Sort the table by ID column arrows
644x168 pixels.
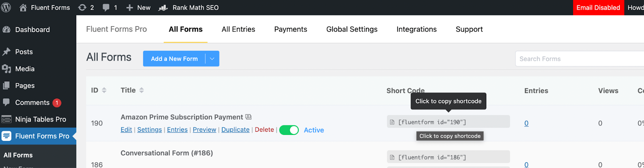tap(104, 90)
